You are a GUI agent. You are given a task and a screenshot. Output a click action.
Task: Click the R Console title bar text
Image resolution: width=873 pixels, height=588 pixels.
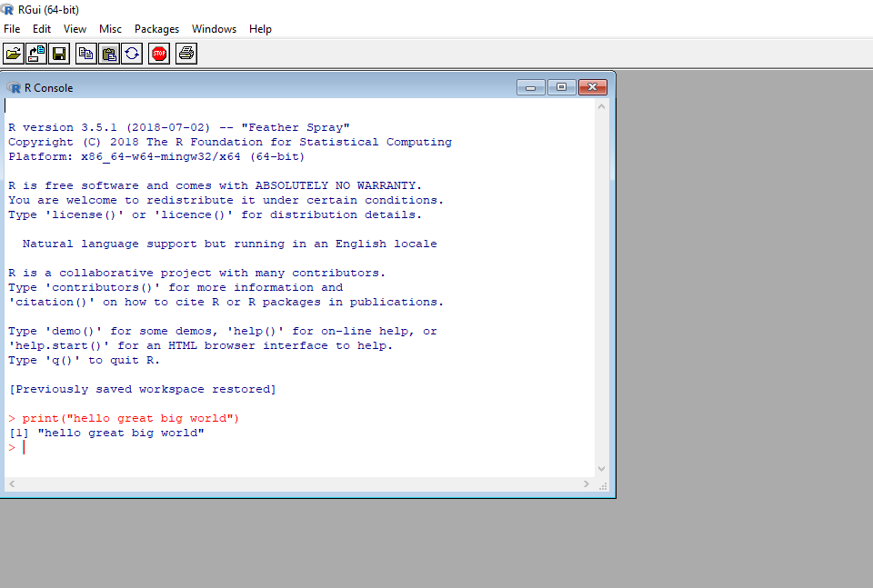(48, 88)
